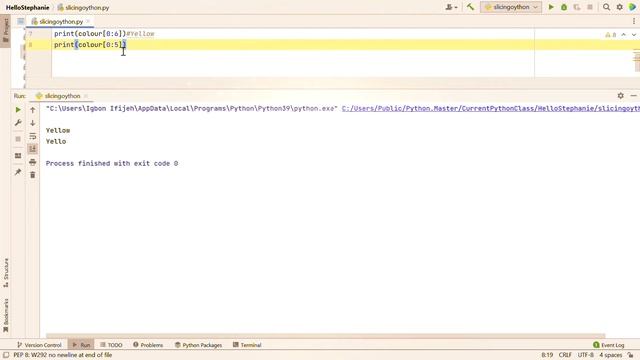The width and height of the screenshot is (640, 360).
Task: Open IDE settings gear in top toolbar
Action: click(620, 7)
